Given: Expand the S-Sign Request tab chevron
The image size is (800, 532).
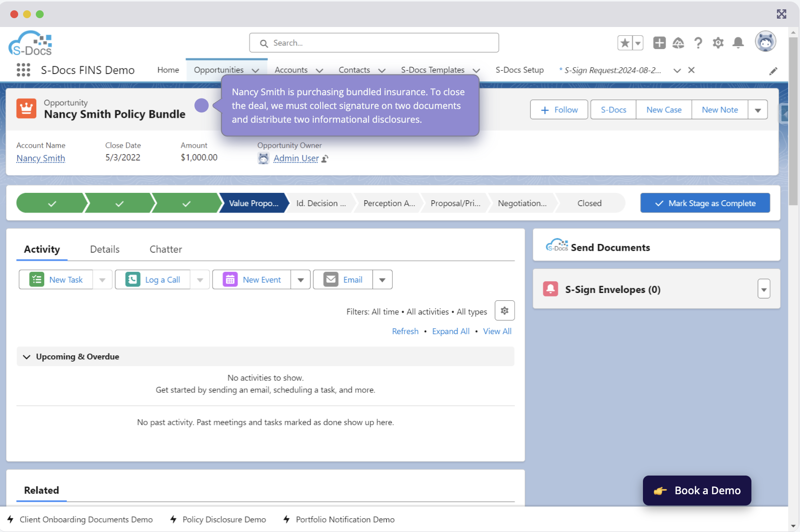Looking at the screenshot, I should tap(677, 71).
